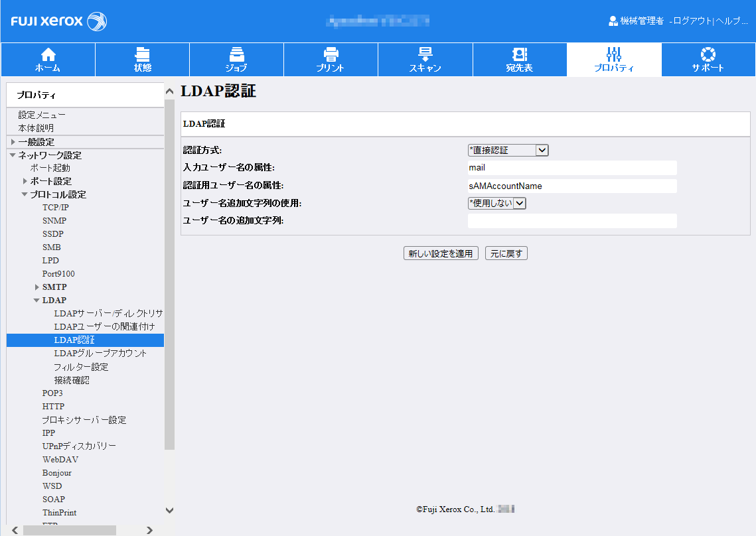Click the 元に戻す button
This screenshot has height=536, width=756.
click(506, 253)
